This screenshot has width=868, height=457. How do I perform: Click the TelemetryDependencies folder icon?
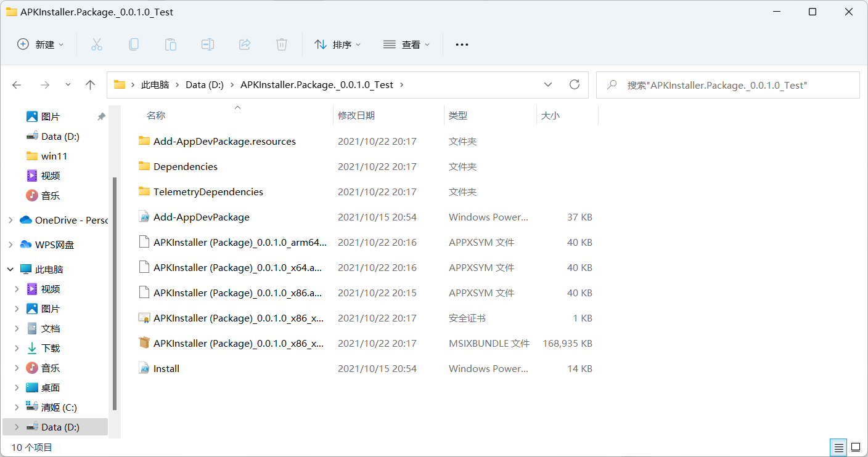pos(144,192)
